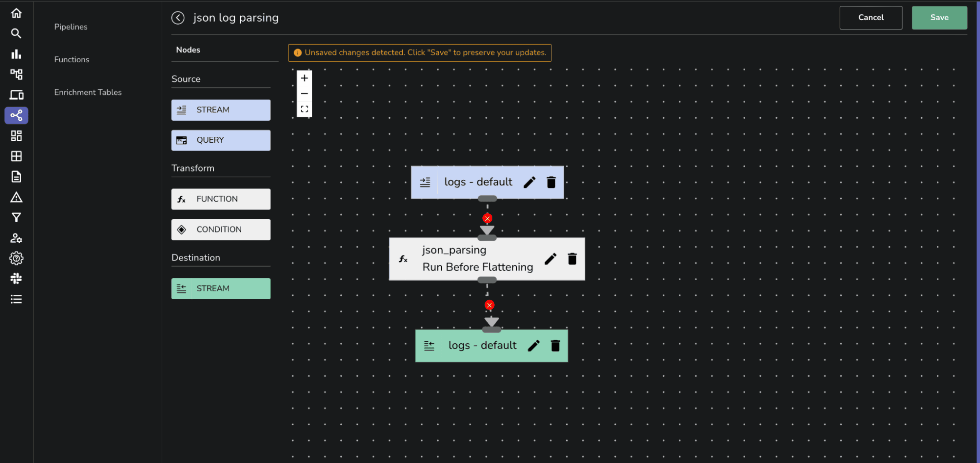Delete the logs - default source node
The height and width of the screenshot is (463, 980).
pos(551,182)
